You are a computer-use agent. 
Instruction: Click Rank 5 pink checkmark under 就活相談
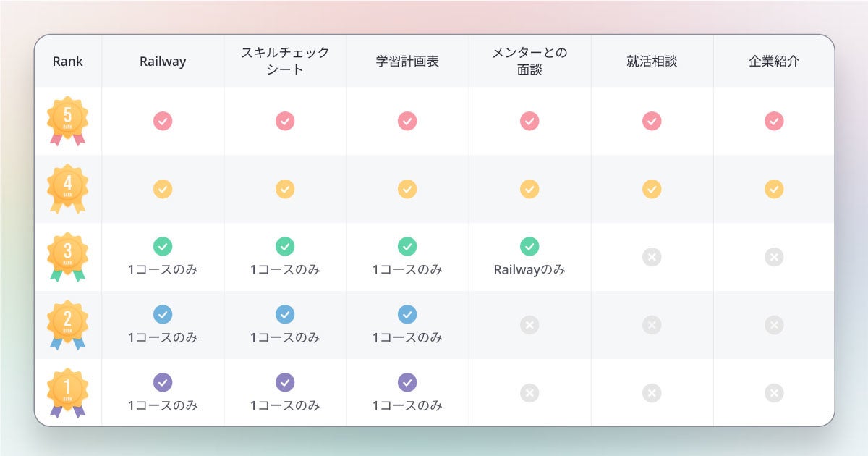pyautogui.click(x=652, y=121)
